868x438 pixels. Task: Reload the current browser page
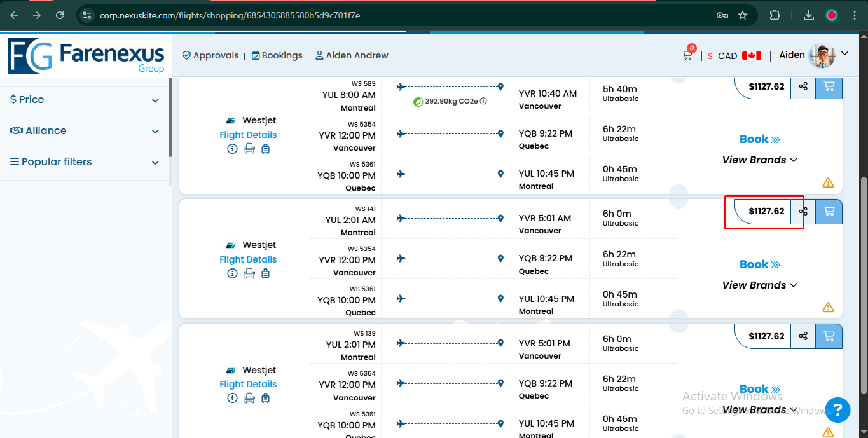pyautogui.click(x=60, y=15)
